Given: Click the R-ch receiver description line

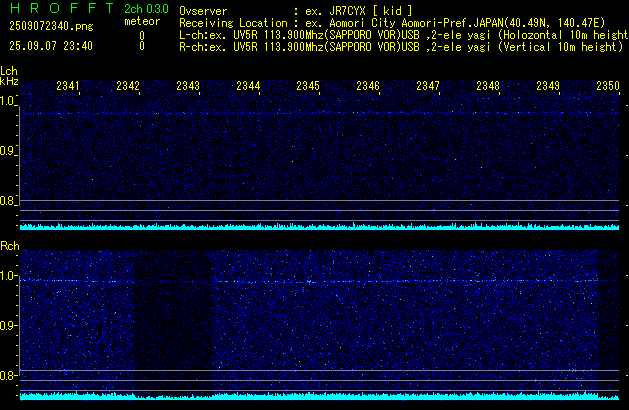Looking at the screenshot, I should tap(401, 47).
